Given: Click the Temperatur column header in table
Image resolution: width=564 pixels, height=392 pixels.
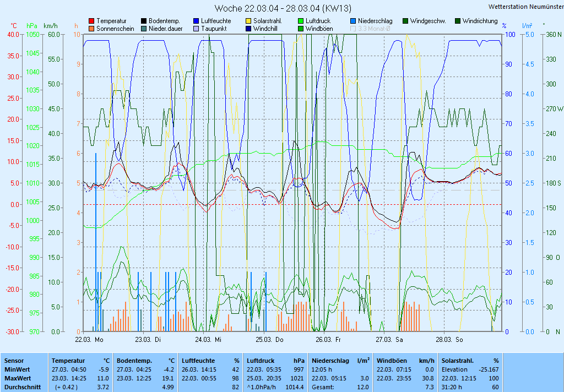Looking at the screenshot, I should 68,361.
